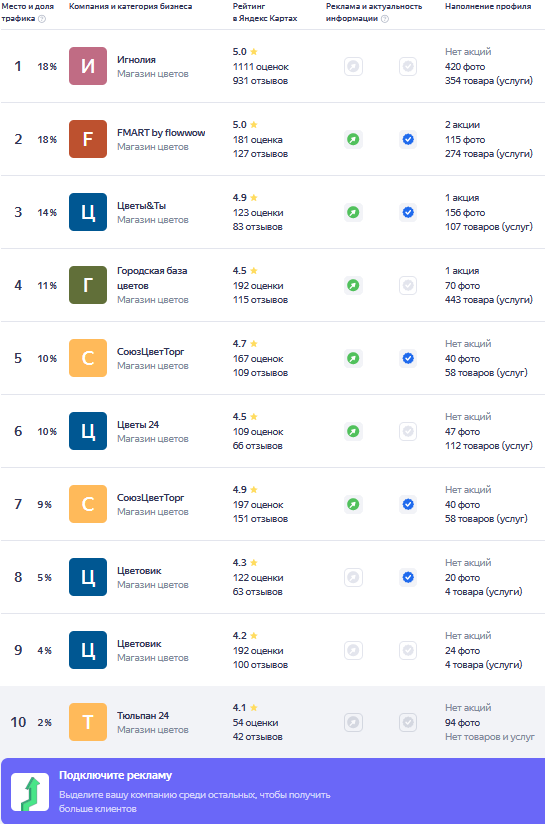The image size is (545, 824).
Task: Click the blue verified badge in the seventh row
Action: click(x=408, y=504)
